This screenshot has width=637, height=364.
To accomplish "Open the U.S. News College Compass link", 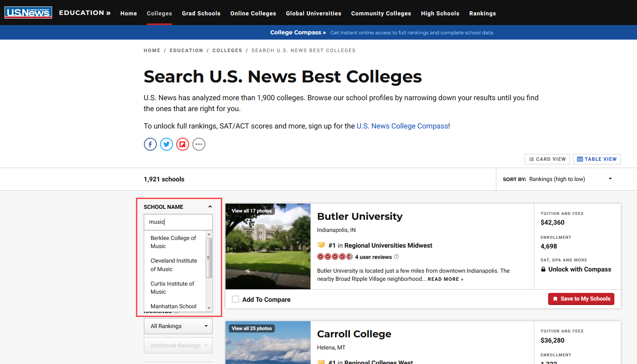I will 402,126.
